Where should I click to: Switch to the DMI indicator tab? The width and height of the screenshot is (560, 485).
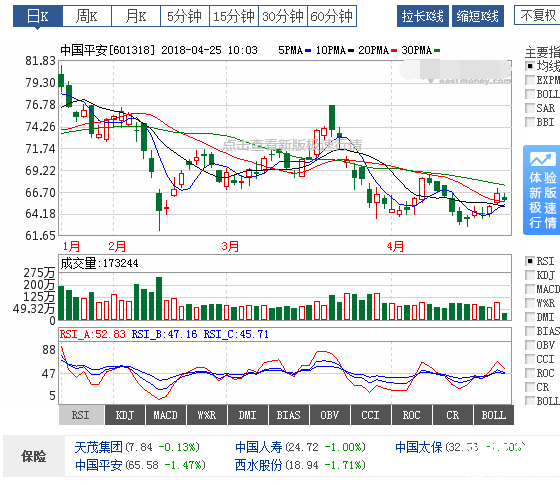click(x=248, y=415)
